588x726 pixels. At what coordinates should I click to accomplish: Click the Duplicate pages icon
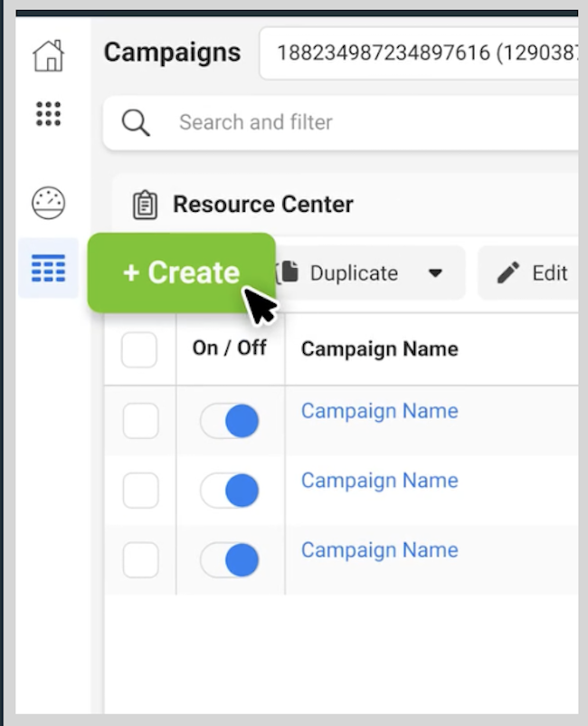(288, 272)
